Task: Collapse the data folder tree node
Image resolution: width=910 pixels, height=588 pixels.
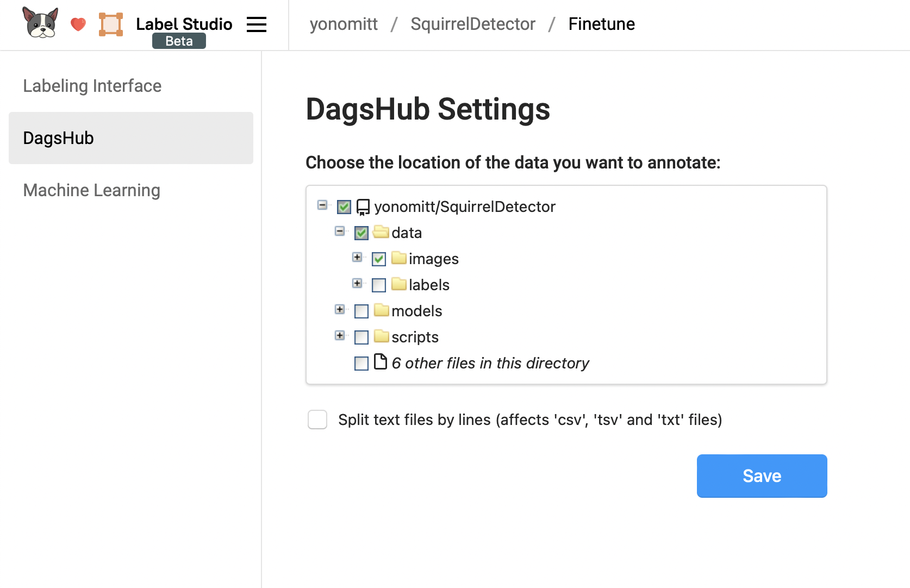Action: click(339, 231)
